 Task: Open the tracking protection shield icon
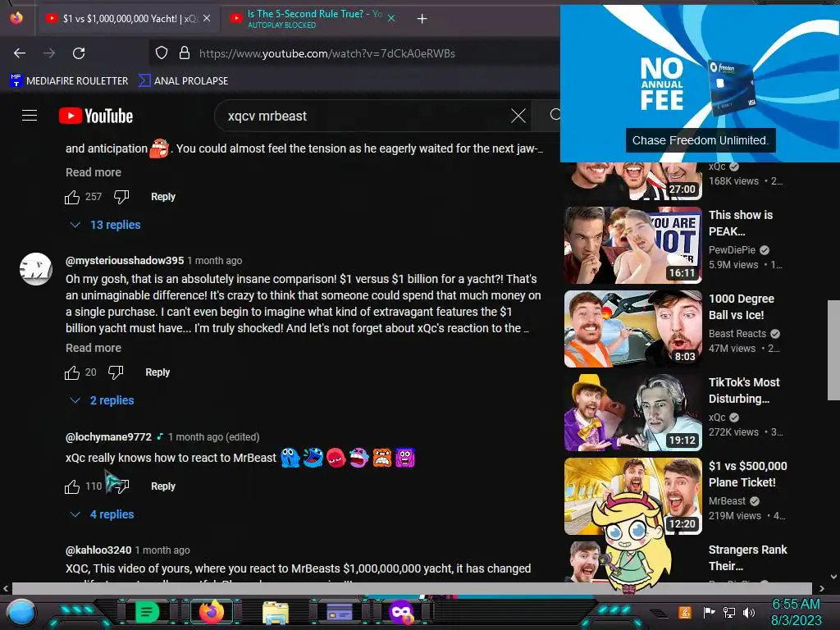coord(162,53)
